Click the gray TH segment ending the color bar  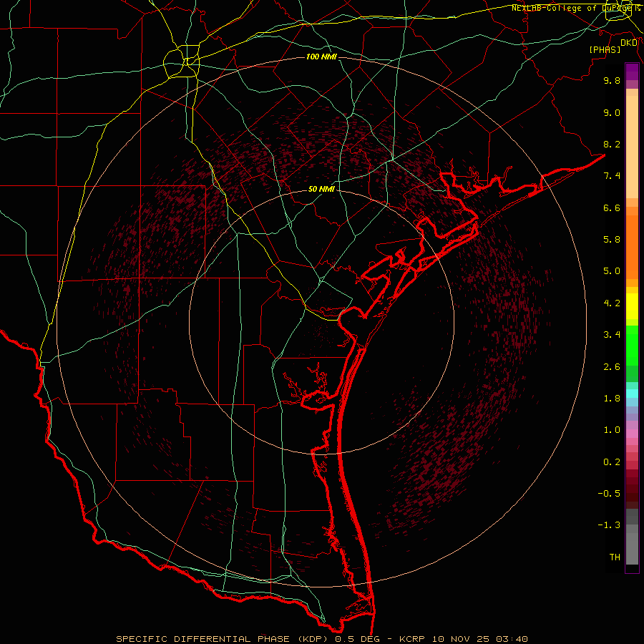coord(632,548)
